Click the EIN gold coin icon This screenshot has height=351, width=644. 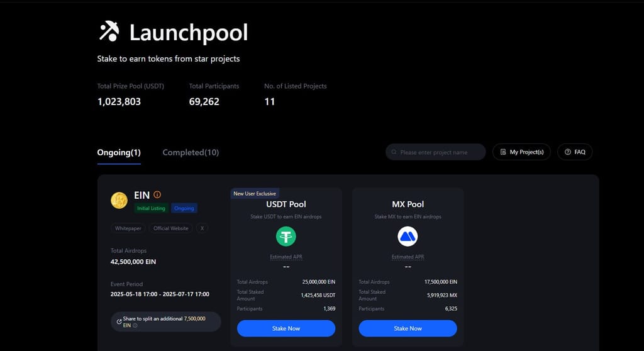(119, 201)
